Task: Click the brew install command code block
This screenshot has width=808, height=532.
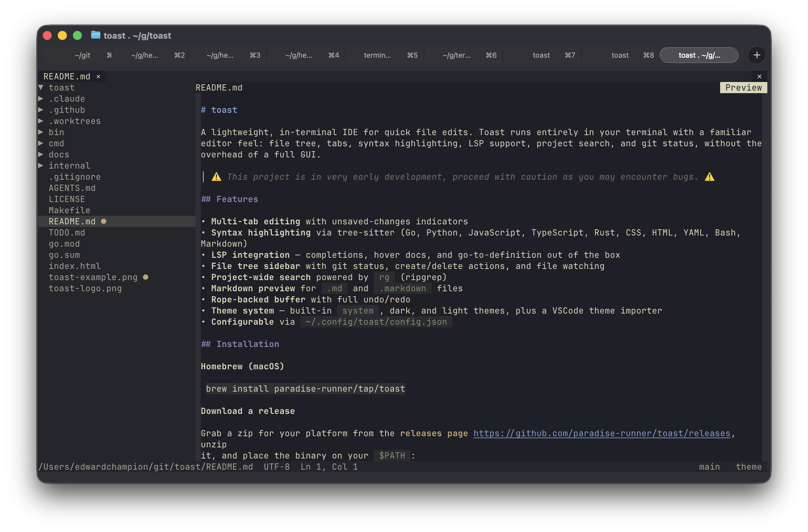Action: coord(305,389)
